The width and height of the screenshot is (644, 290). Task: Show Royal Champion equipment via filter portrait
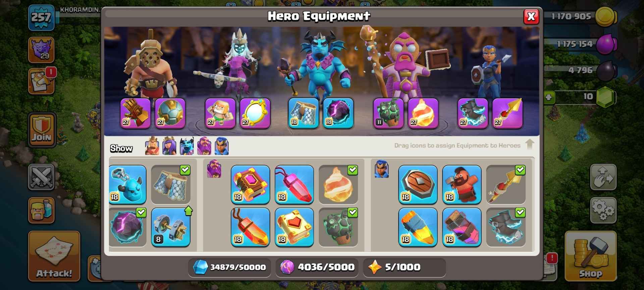pos(222,146)
